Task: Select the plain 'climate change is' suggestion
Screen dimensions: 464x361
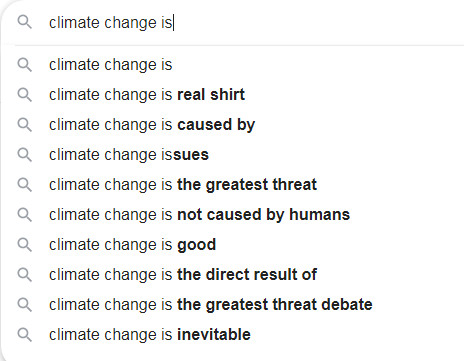Action: 233,65
